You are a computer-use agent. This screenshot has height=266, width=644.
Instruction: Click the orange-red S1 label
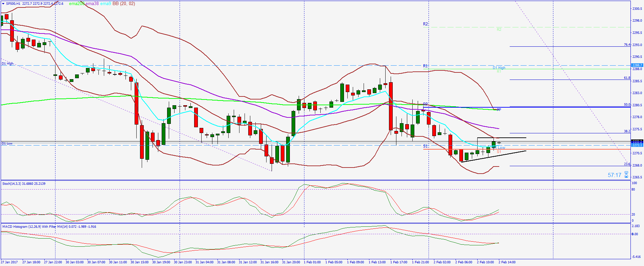(499, 152)
